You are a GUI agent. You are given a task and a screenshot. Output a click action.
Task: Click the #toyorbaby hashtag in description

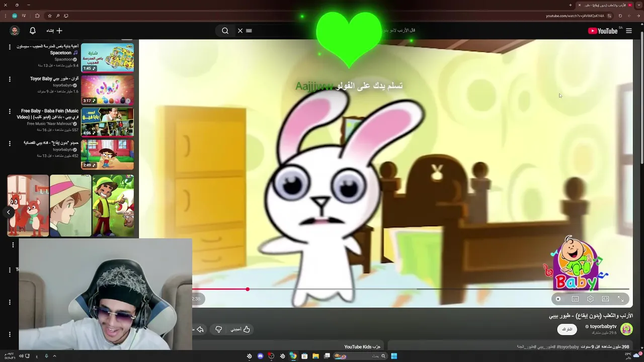pos(567,347)
